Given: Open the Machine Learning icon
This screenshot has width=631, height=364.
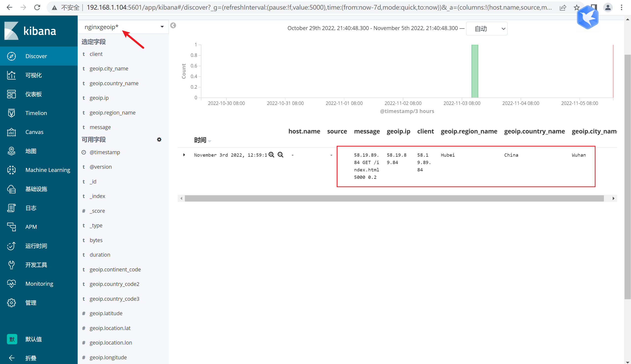Looking at the screenshot, I should pyautogui.click(x=12, y=170).
